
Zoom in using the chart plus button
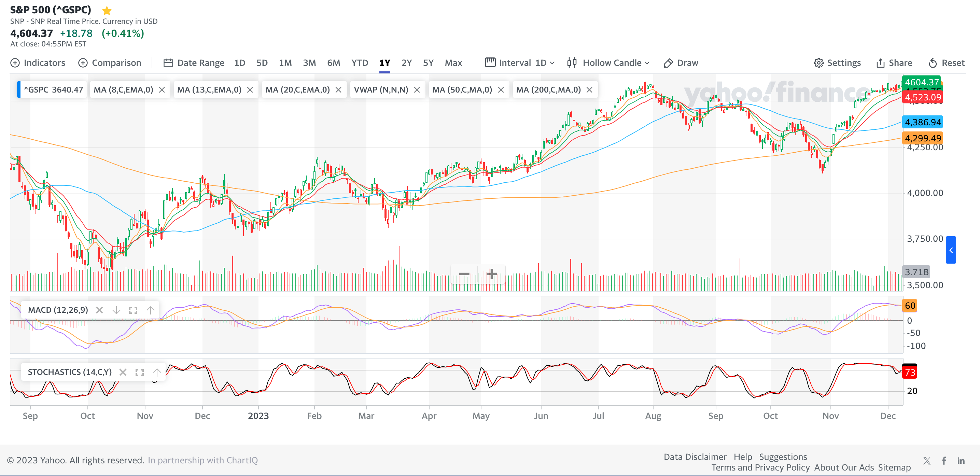(491, 274)
